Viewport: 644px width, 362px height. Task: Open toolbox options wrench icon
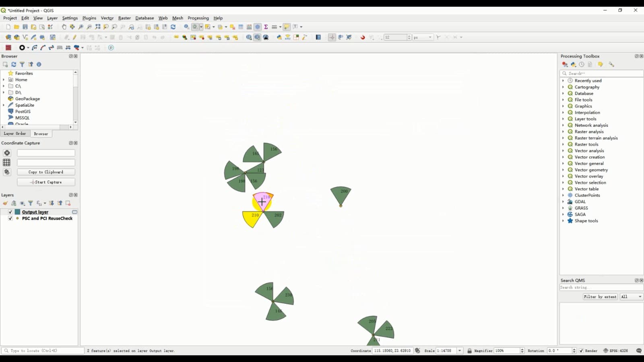pos(611,64)
